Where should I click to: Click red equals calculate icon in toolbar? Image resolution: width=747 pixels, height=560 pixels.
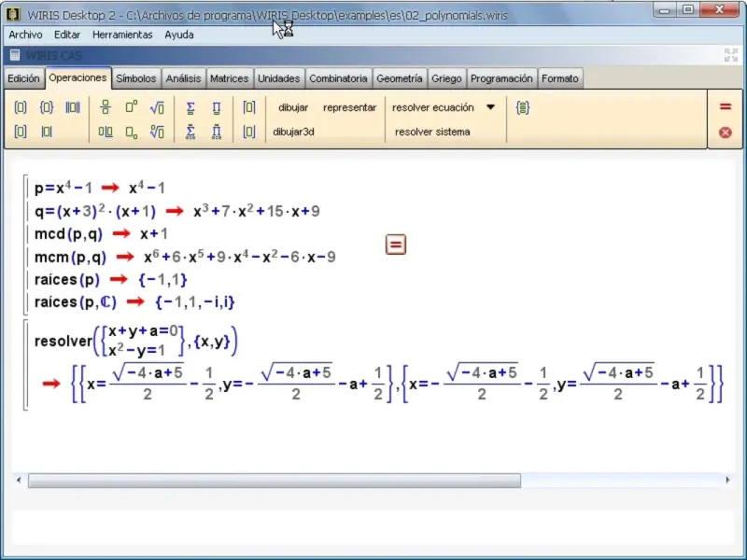[x=726, y=106]
